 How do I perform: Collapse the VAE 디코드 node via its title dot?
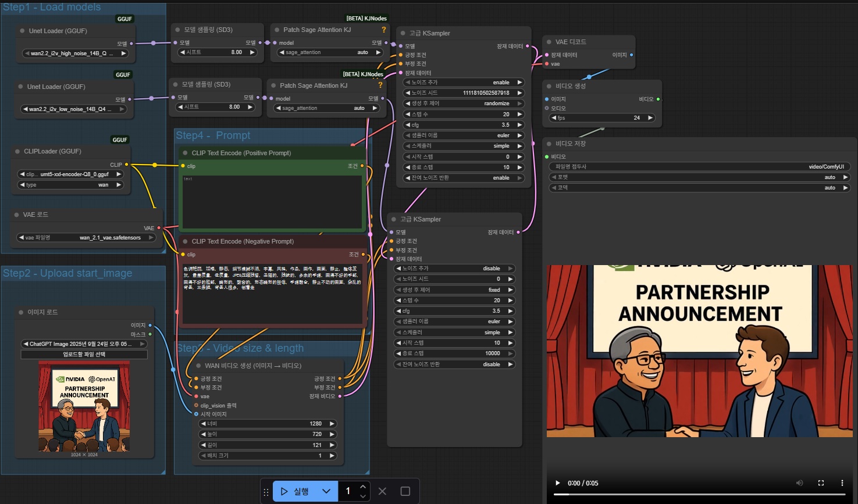[x=549, y=42]
